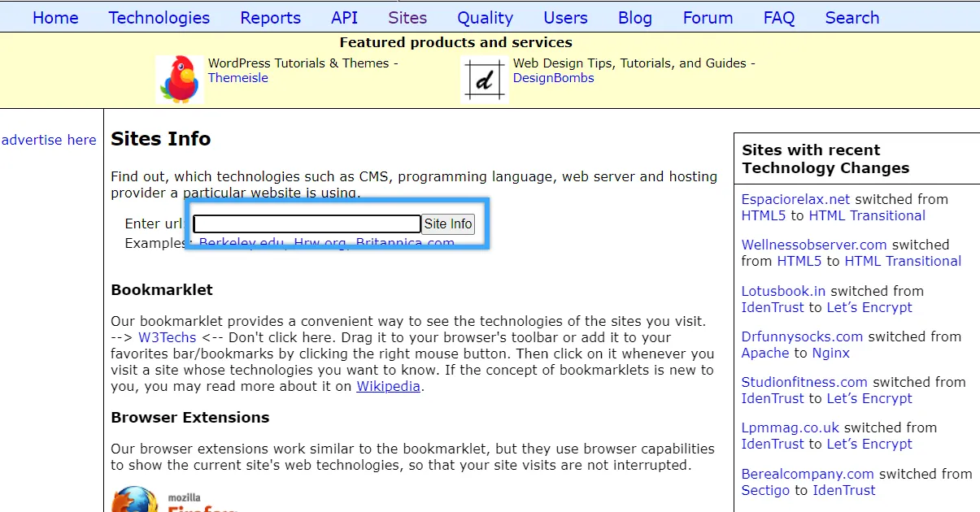This screenshot has width=980, height=512.
Task: Visit the DesignBombs featured link
Action: (553, 78)
